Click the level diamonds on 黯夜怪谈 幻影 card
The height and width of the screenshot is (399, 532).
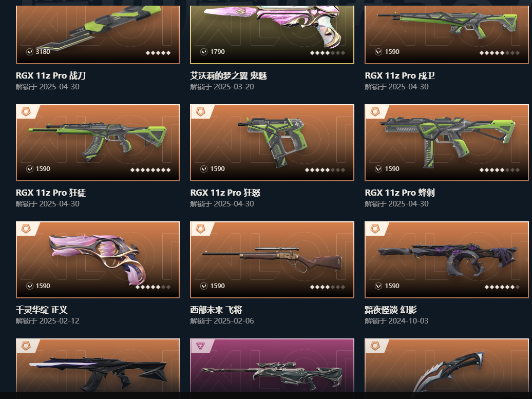point(502,287)
